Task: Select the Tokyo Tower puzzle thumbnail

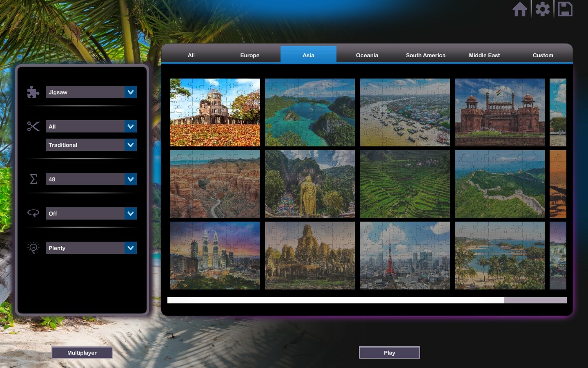Action: (x=405, y=256)
